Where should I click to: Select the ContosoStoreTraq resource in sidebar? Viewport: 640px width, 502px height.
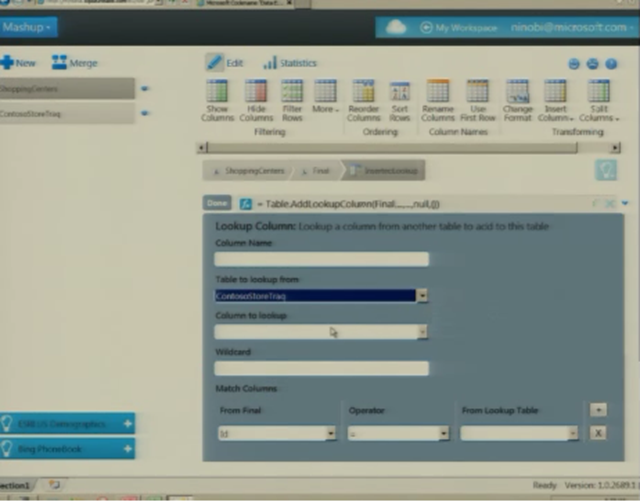pos(67,113)
